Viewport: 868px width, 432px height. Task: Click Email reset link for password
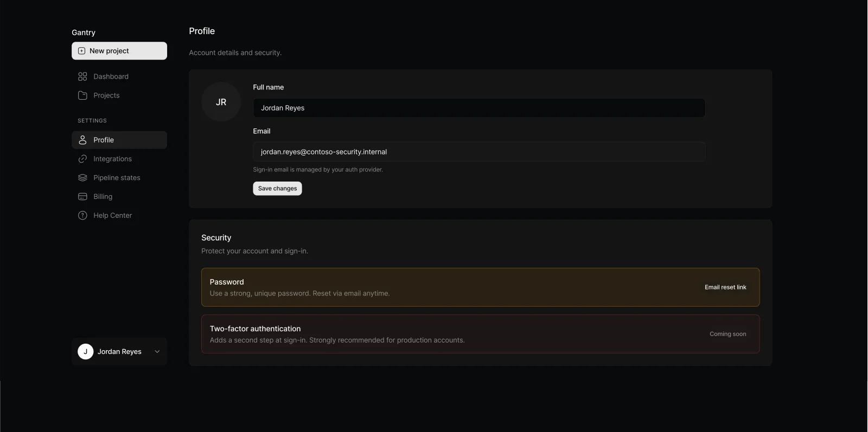click(x=725, y=287)
